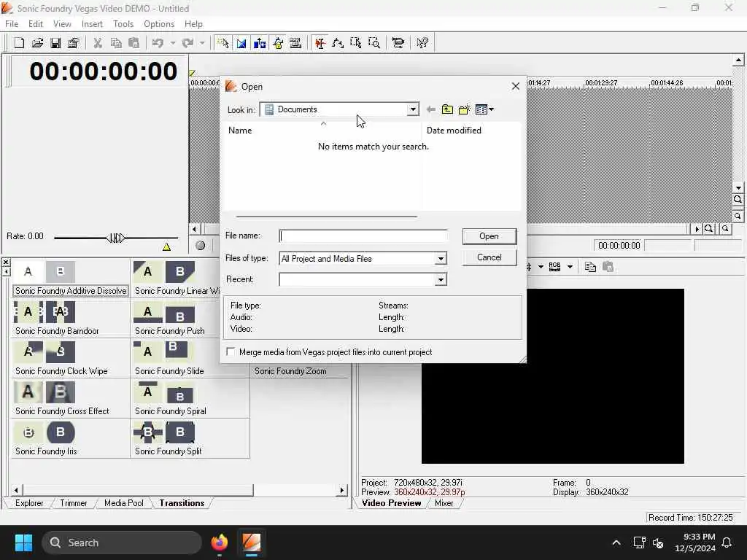The height and width of the screenshot is (560, 747).
Task: Click the Save floppy disk icon
Action: pos(55,43)
